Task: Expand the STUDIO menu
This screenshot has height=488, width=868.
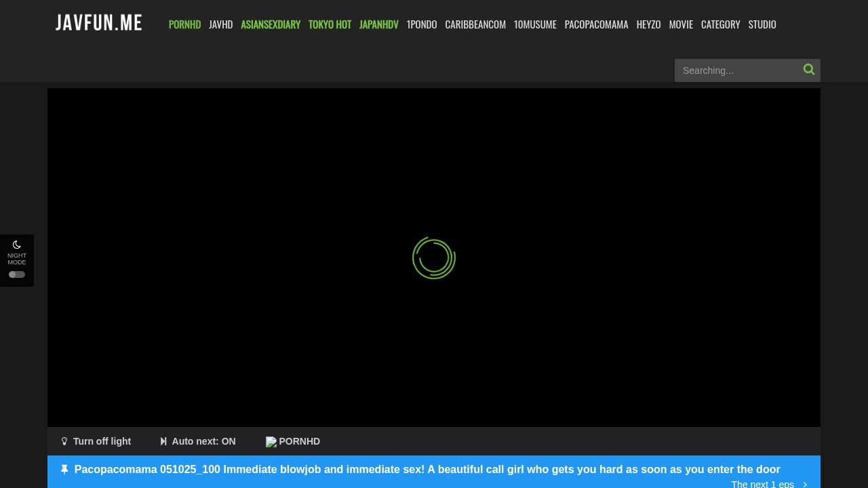Action: click(762, 24)
